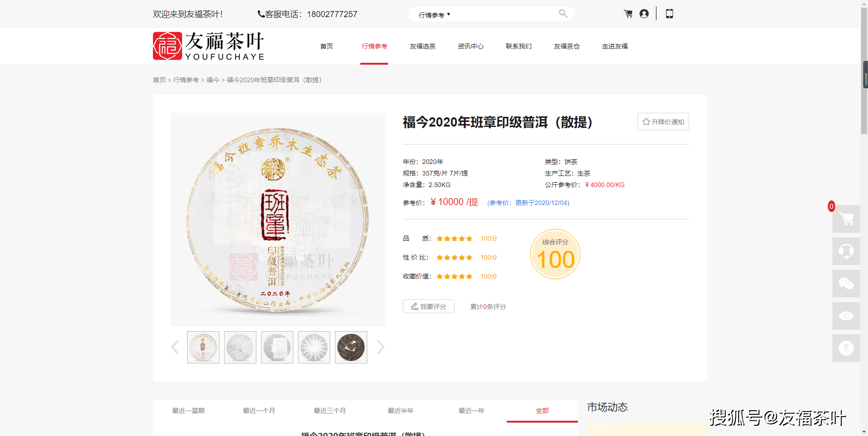Toggle the 升降价通知 star button
Viewport: 868px width, 436px height.
tap(663, 122)
